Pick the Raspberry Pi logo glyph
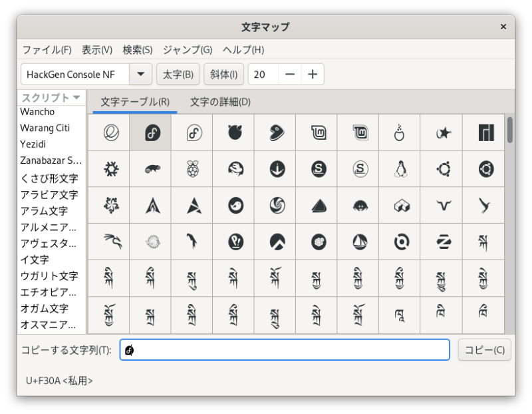 point(193,169)
